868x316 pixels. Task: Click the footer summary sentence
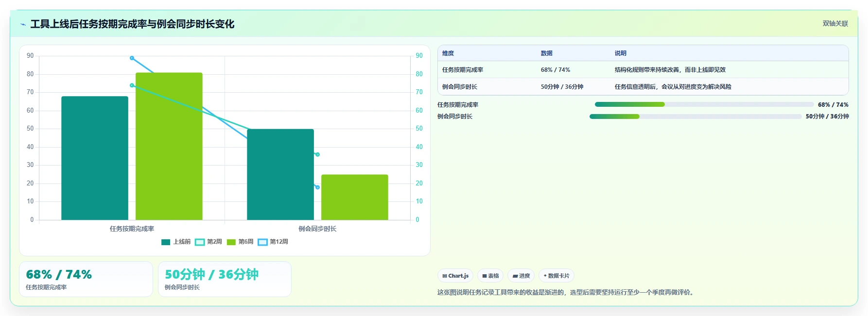566,292
